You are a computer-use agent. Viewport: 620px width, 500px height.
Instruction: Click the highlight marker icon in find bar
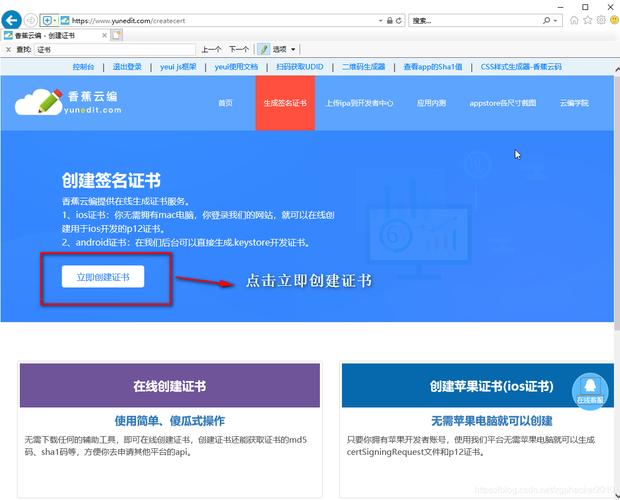[x=263, y=49]
